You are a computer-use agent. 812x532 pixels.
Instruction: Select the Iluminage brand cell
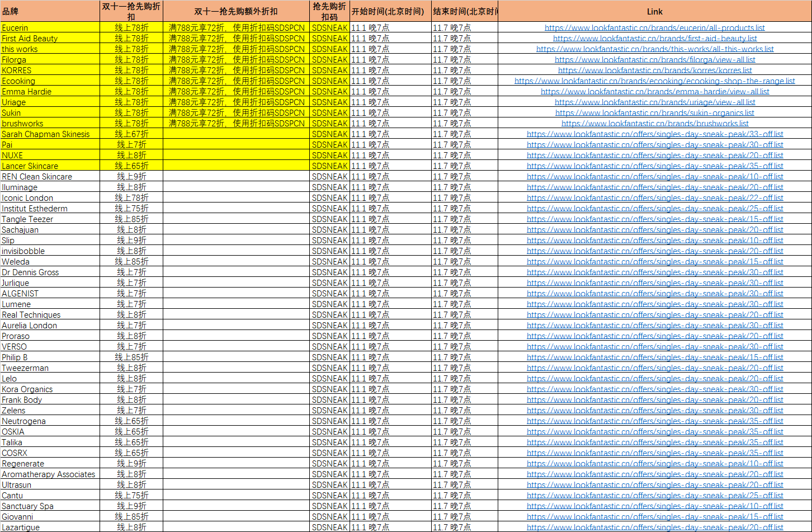click(x=50, y=187)
